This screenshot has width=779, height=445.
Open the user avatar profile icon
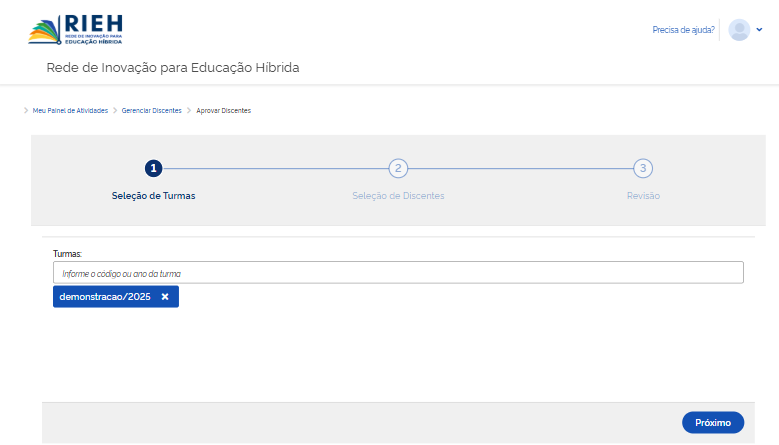pos(739,30)
